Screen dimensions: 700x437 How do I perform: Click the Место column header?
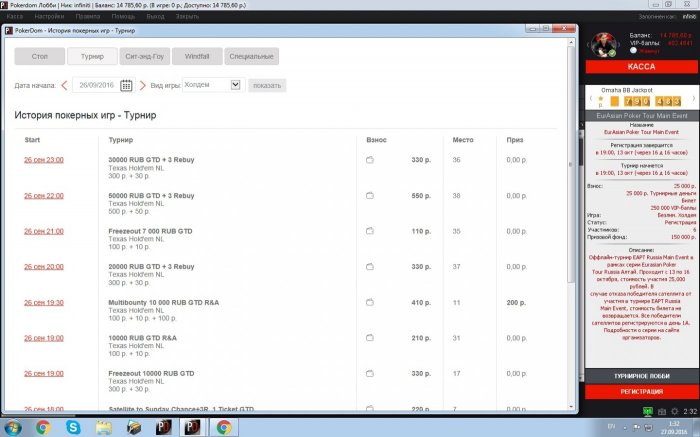pyautogui.click(x=462, y=140)
